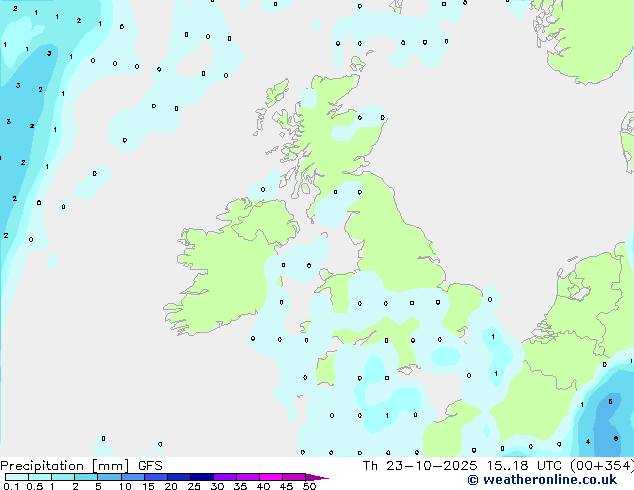Click the 25–30 mm dark navy legend swatch

pos(202,477)
